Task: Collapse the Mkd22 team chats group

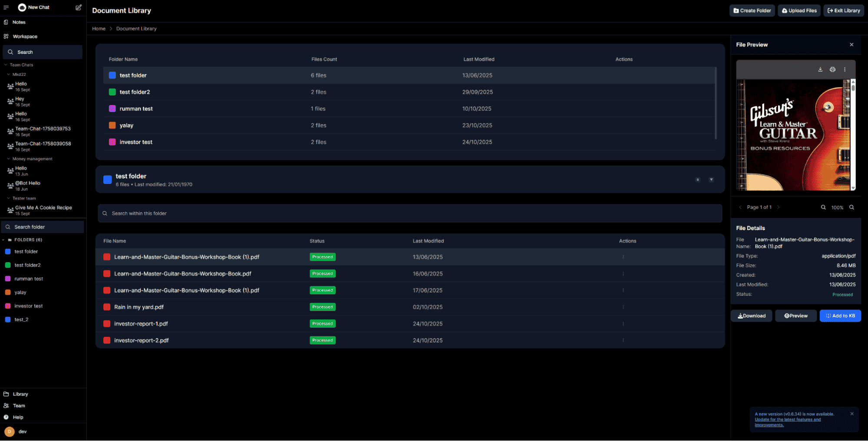Action: click(8, 74)
